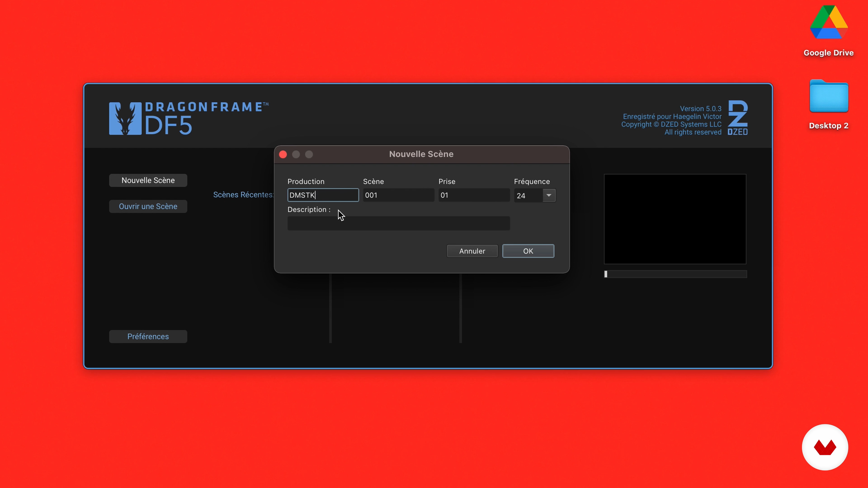Image resolution: width=868 pixels, height=488 pixels.
Task: Click 'Copyright © DZED Systems LLC' text
Action: pos(671,124)
